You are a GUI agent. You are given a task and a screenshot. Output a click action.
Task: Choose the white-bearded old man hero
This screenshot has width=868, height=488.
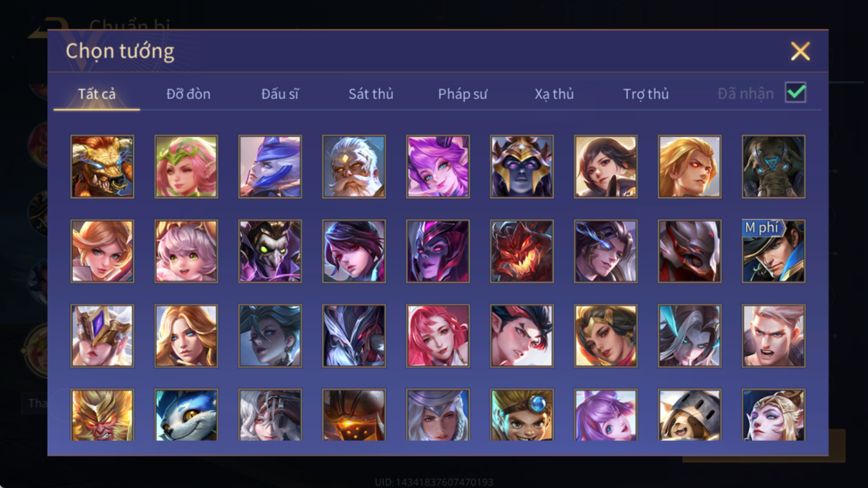pos(354,166)
